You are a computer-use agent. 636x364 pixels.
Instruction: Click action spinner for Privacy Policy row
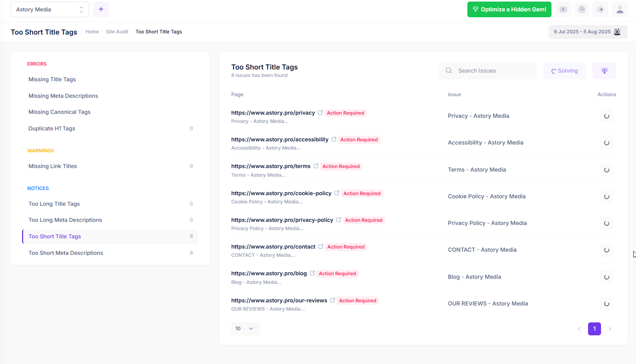tap(607, 223)
